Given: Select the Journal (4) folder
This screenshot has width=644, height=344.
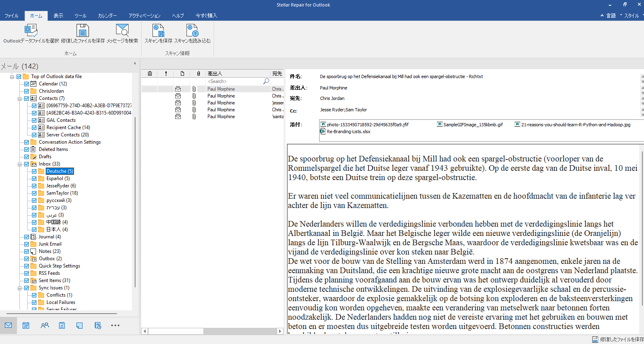Looking at the screenshot, I should [x=50, y=237].
